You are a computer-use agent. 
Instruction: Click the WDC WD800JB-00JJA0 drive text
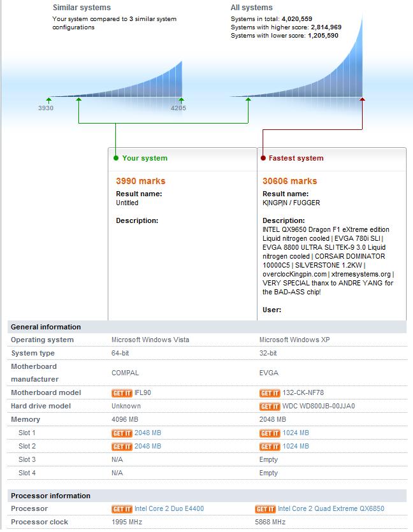coord(319,406)
